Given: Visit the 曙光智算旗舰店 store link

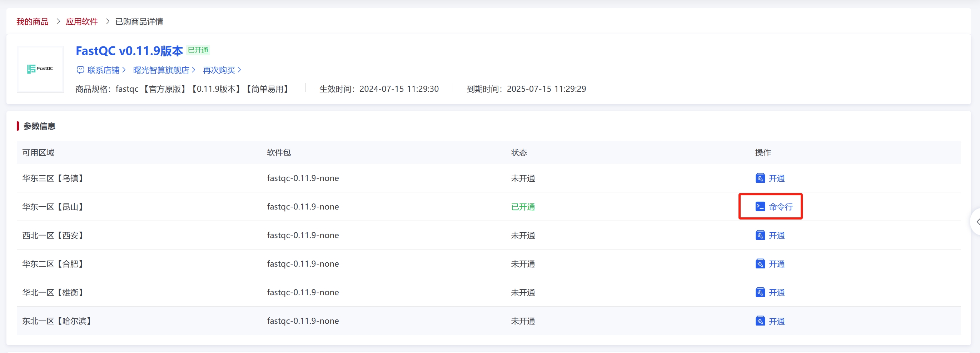Looking at the screenshot, I should tap(161, 70).
